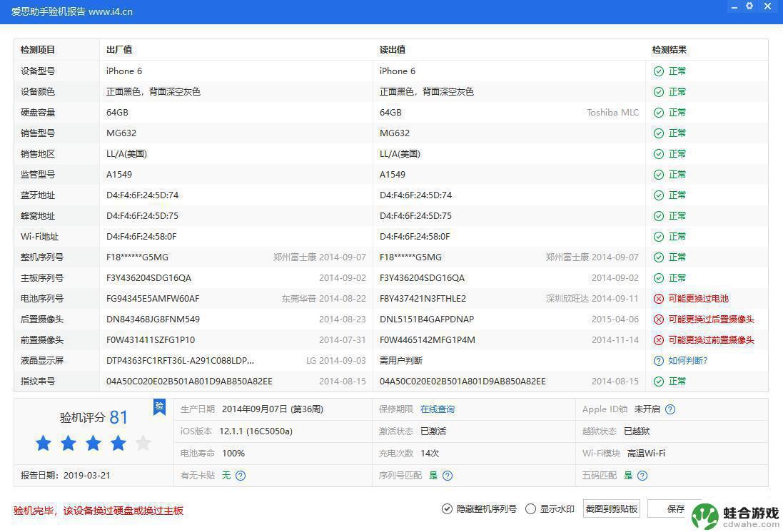The height and width of the screenshot is (532, 783).
Task: Click green check icon for 整机序列号
Action: [659, 257]
